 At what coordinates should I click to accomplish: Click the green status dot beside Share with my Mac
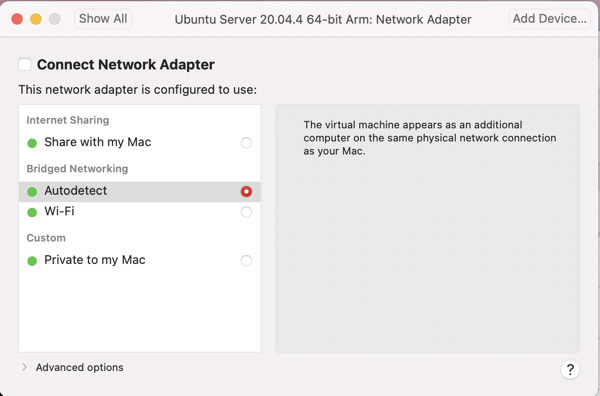coord(32,143)
